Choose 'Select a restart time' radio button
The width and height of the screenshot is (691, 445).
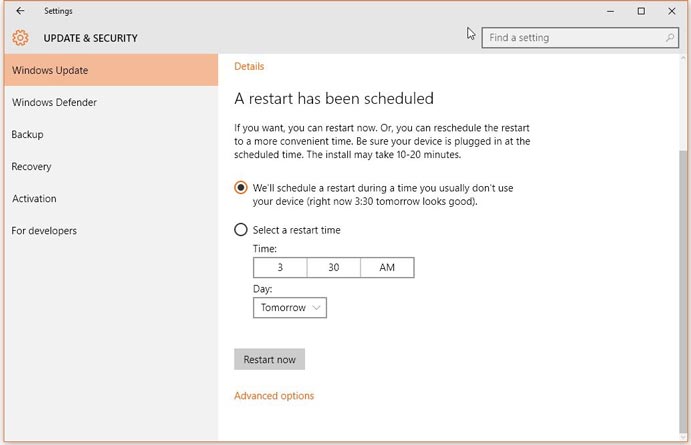(x=241, y=230)
